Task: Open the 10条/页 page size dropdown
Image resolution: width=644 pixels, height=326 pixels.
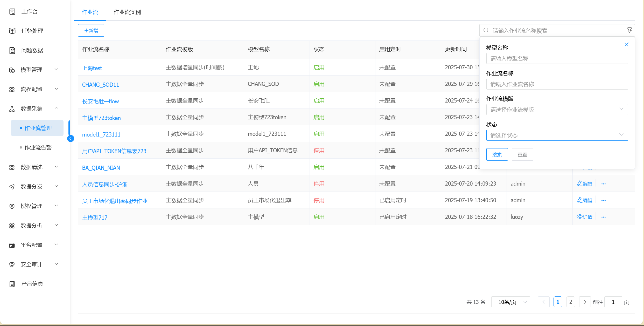Action: tap(510, 302)
